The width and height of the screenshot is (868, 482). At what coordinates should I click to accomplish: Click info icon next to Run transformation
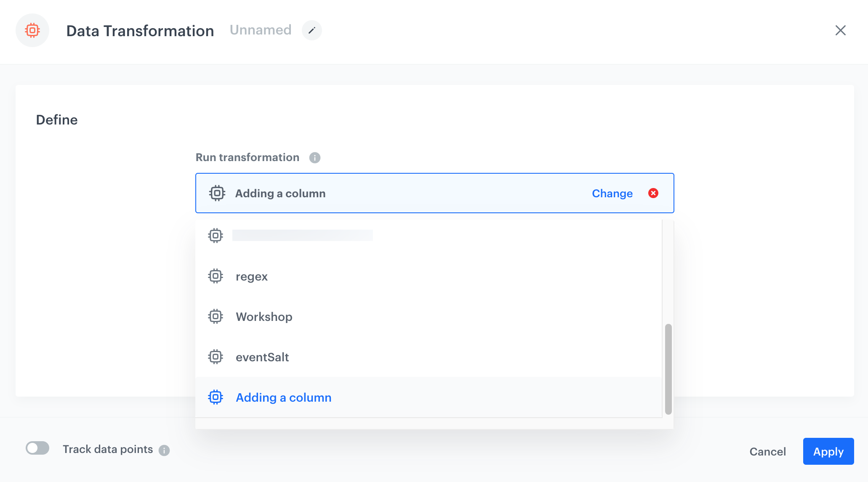(x=315, y=158)
